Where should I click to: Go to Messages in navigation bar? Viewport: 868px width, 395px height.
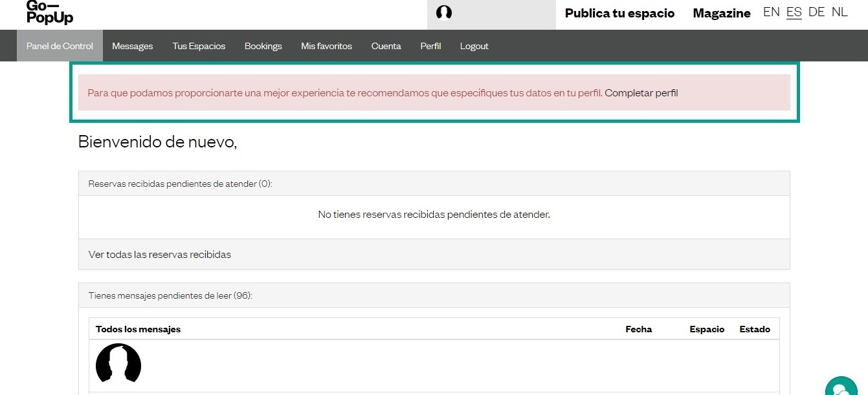click(132, 46)
